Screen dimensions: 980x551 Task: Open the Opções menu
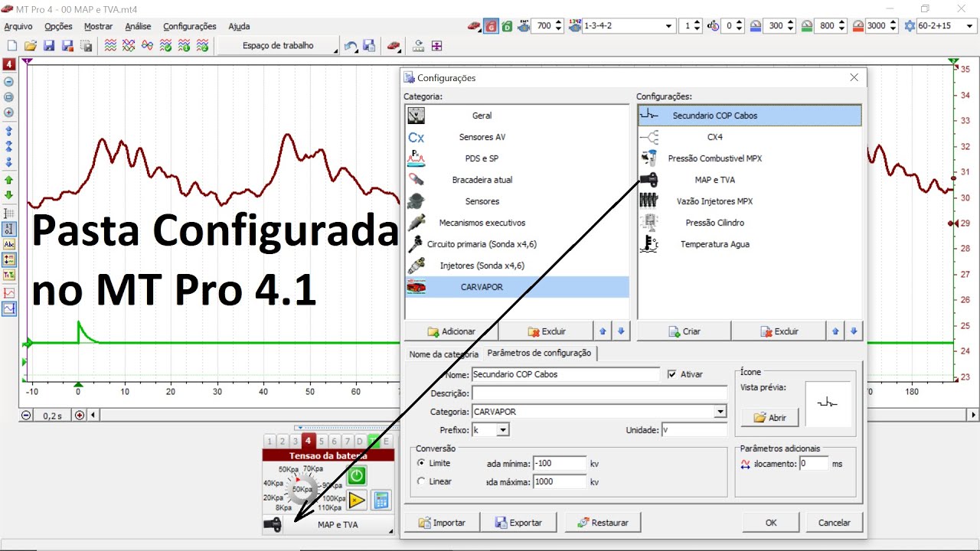[58, 26]
